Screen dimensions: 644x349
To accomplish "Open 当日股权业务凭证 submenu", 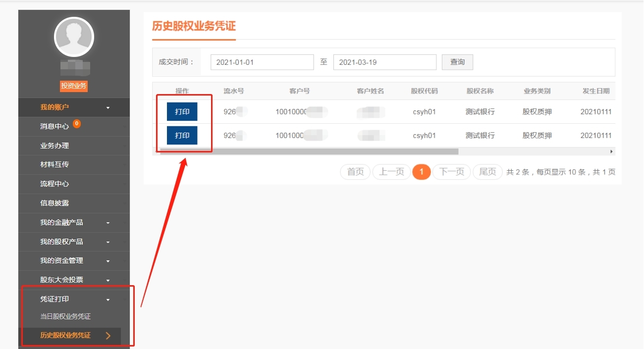I will click(65, 316).
